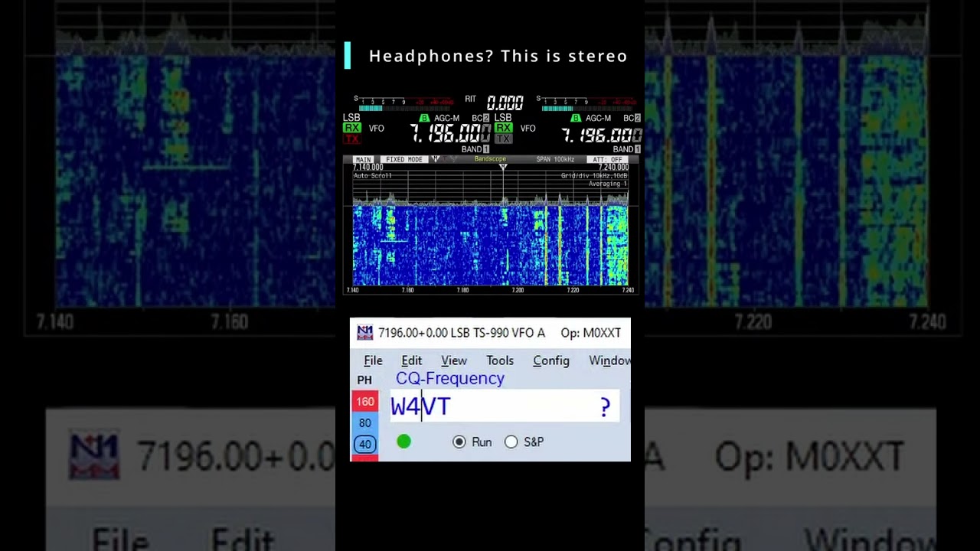Image resolution: width=980 pixels, height=551 pixels.
Task: Click the N1MM logo icon in title bar
Action: [x=365, y=332]
